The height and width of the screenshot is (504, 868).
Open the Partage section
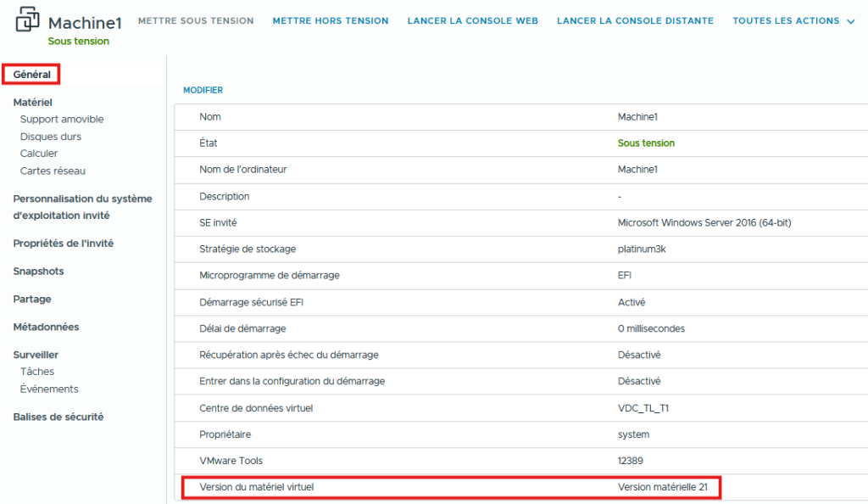coord(32,300)
